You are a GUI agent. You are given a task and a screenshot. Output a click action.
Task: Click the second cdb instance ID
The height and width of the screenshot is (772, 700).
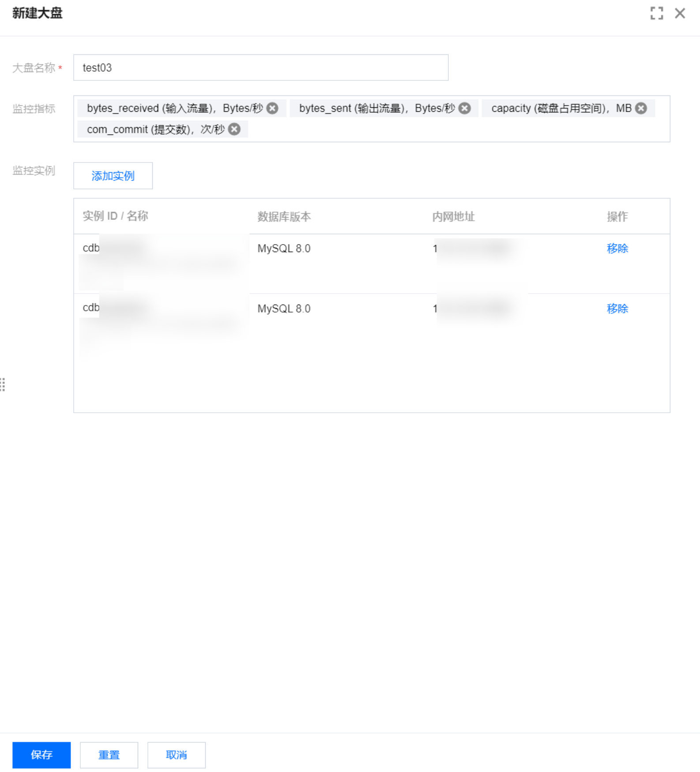click(x=91, y=308)
